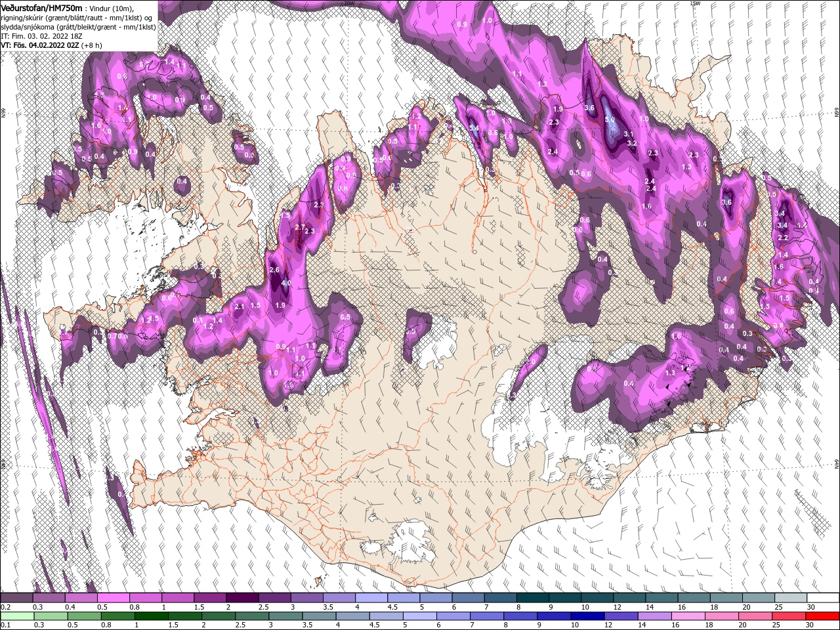Click the rigning/skúrir legend description line
840x630 pixels.
coord(77,17)
